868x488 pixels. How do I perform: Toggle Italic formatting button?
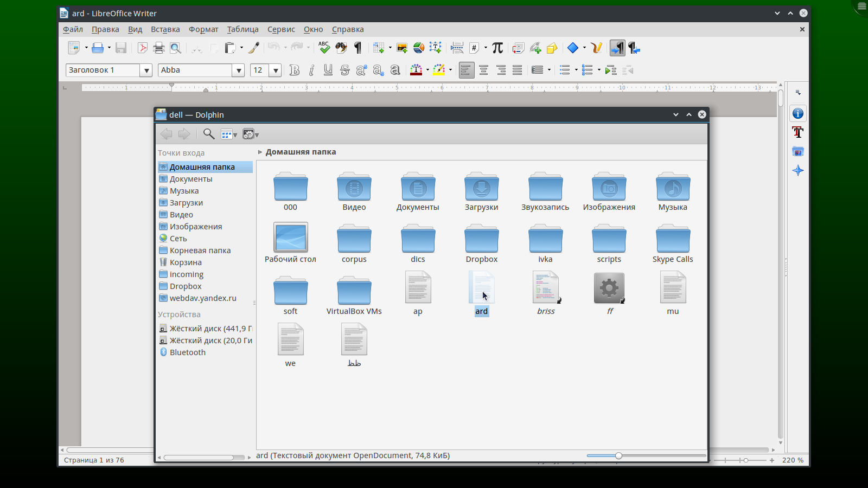click(x=311, y=70)
